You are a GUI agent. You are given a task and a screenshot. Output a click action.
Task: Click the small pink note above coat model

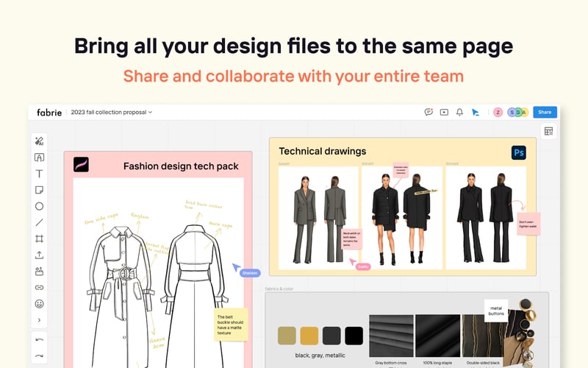pos(401,171)
